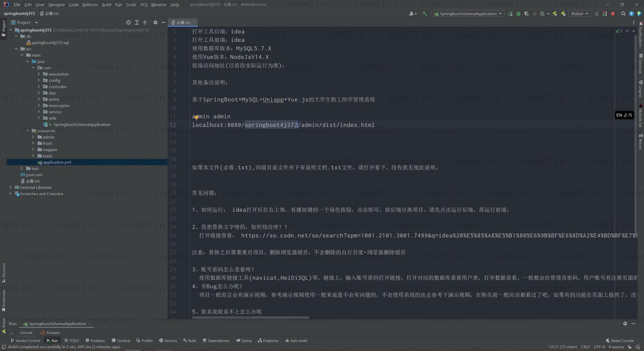Collapse the resources folder
The width and height of the screenshot is (644, 351).
(28, 130)
